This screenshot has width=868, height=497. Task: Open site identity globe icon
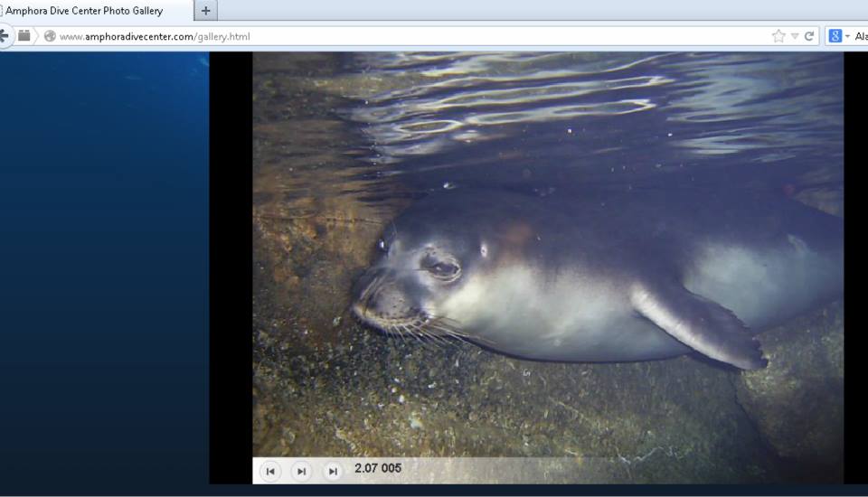(50, 36)
